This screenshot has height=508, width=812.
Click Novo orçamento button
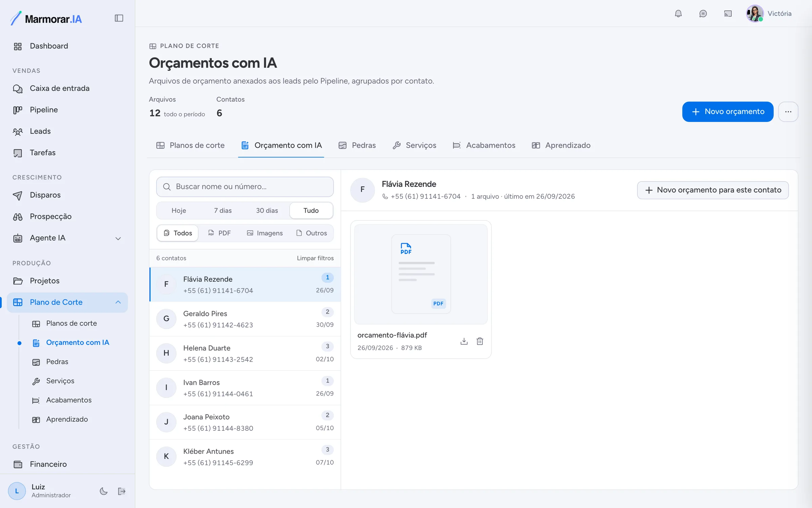pos(728,112)
